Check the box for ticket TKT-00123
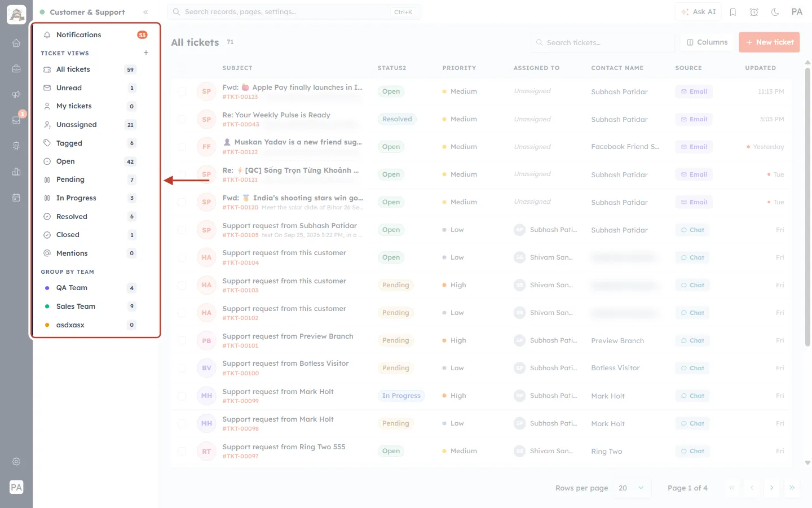The image size is (812, 508). 182,91
